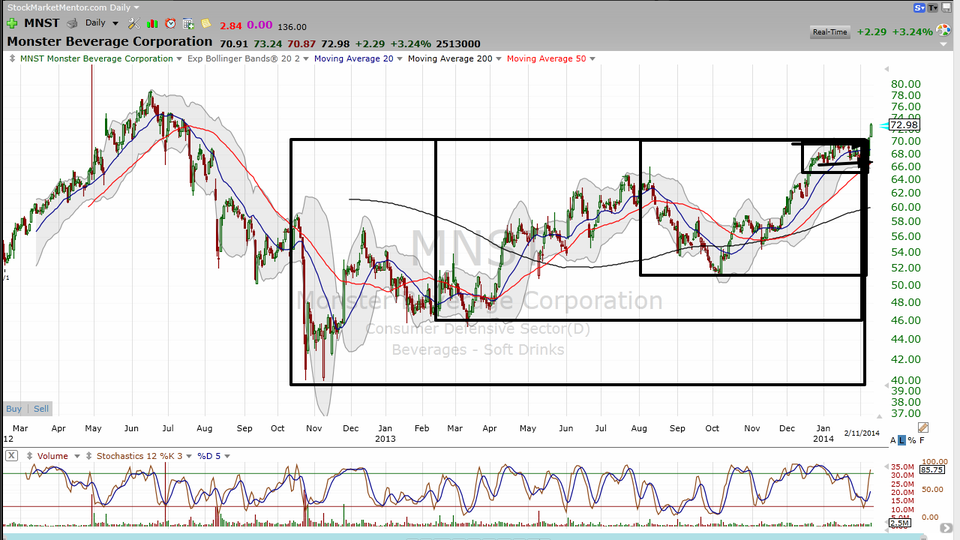Viewport: 960px width, 540px height.
Task: Expand Exp Bollinger Bands 20 2 dropdown
Action: click(x=306, y=59)
